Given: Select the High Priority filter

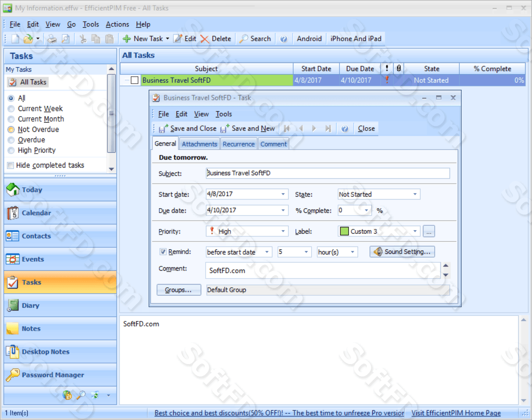Looking at the screenshot, I should [11, 150].
